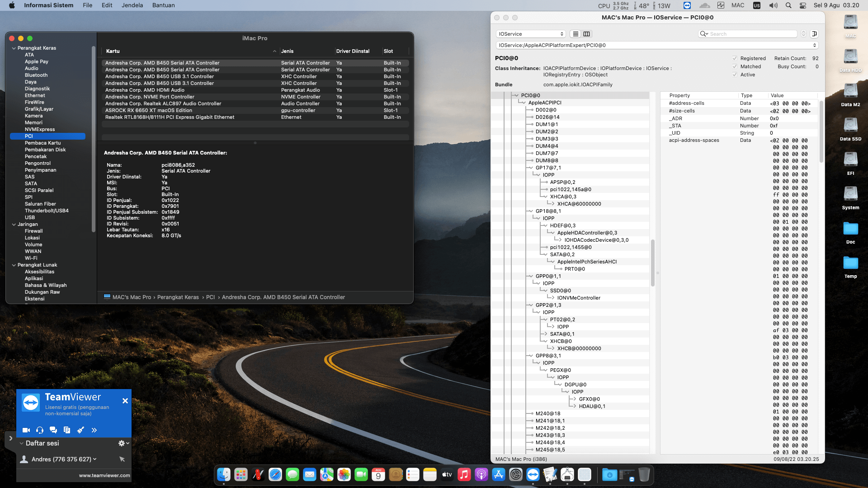
Task: Click the TeamViewer whiteboard brush icon
Action: (80, 430)
